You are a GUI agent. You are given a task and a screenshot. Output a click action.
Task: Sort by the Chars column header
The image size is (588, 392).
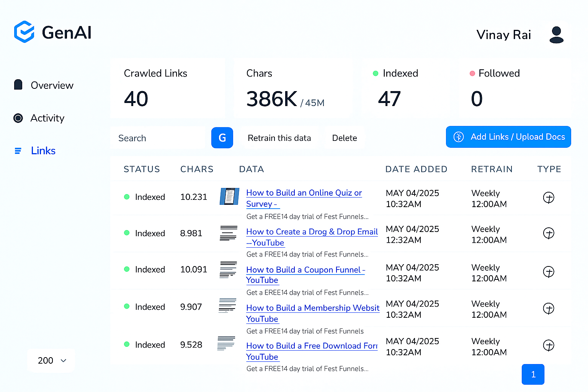point(197,169)
